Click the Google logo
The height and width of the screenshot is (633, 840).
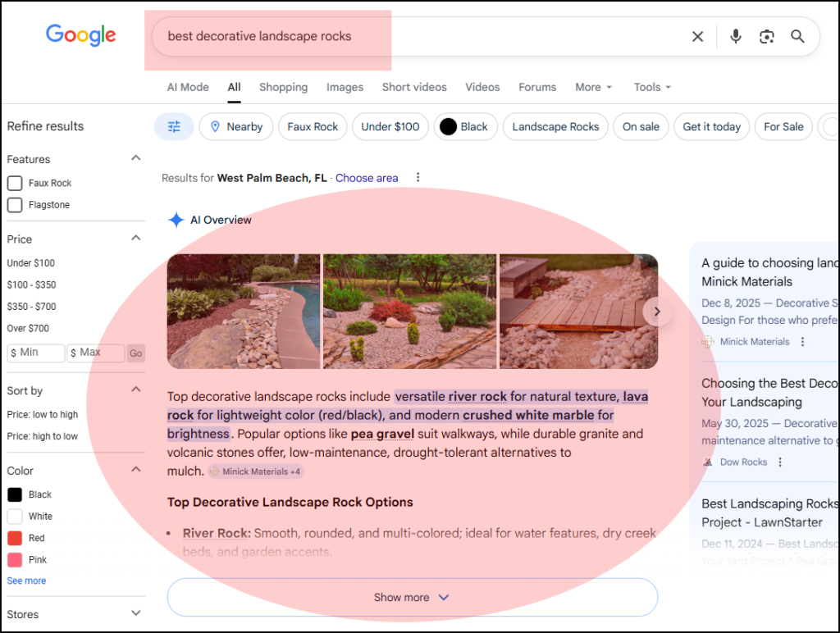pos(80,36)
